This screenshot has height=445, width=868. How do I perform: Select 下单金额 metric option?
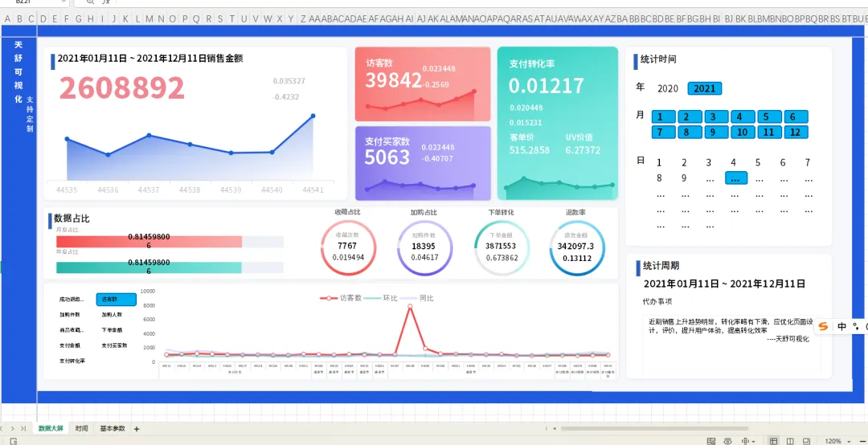click(x=112, y=330)
